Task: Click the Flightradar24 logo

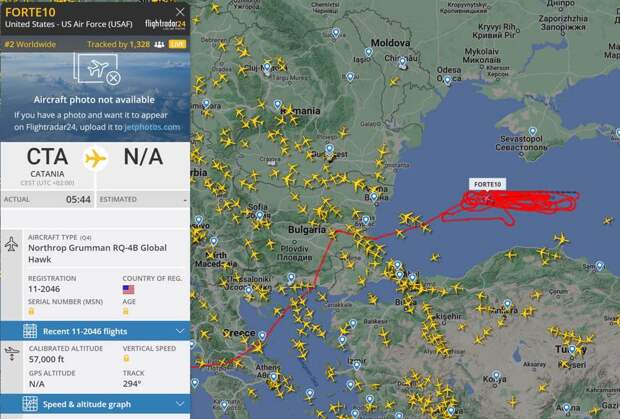Action: 165,25
